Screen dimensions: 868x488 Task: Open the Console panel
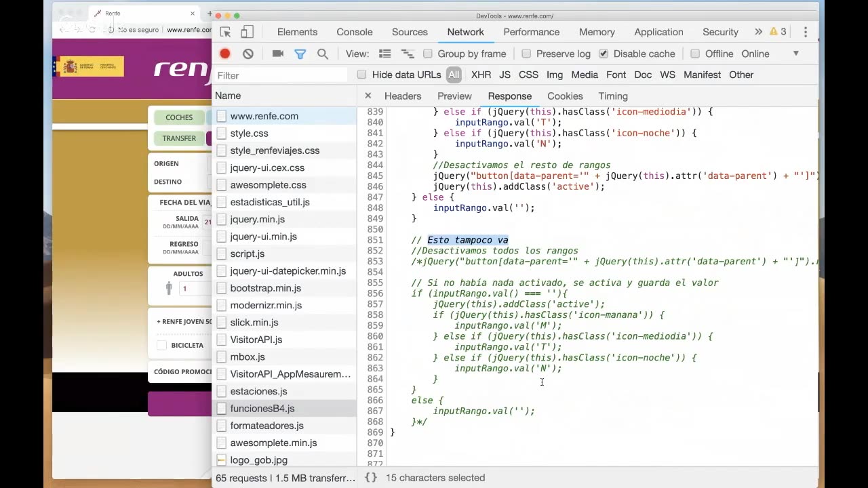point(355,32)
